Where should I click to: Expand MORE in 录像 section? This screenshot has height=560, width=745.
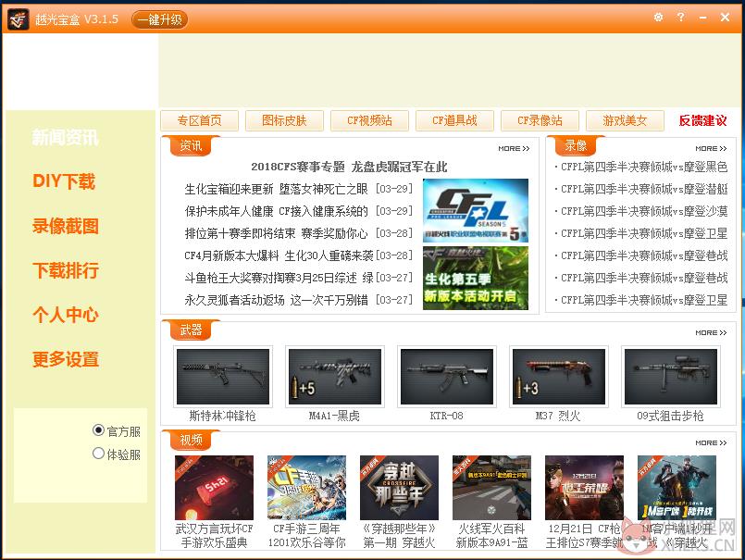coord(711,148)
